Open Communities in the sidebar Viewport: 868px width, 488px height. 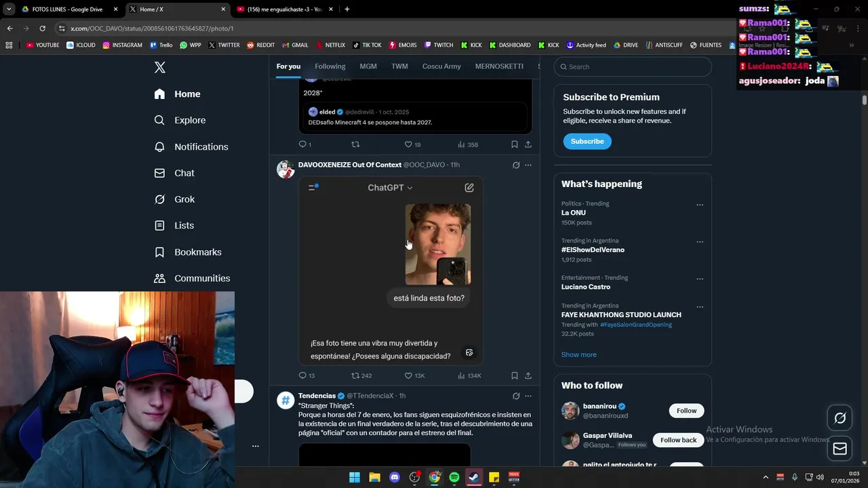point(192,279)
